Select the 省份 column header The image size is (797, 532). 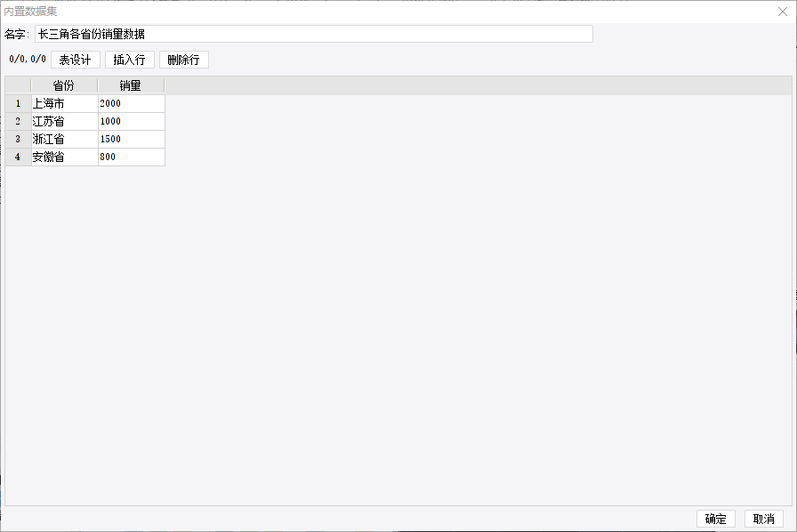pyautogui.click(x=64, y=85)
